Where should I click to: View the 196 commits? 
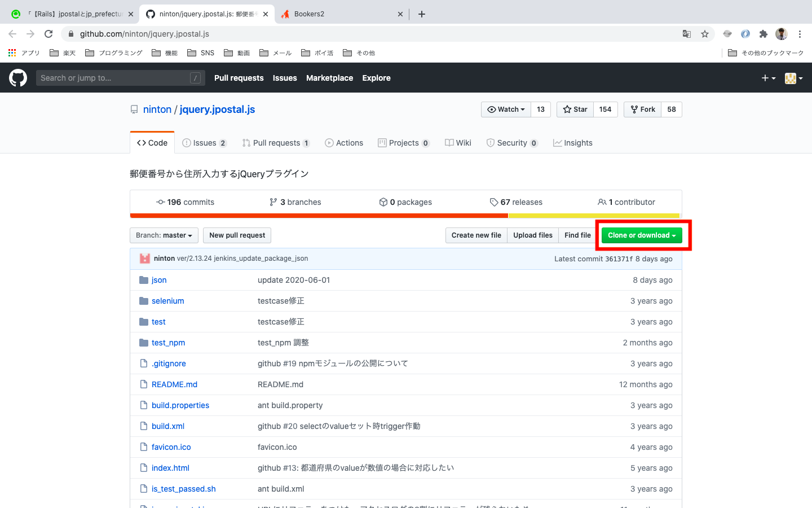pos(185,202)
